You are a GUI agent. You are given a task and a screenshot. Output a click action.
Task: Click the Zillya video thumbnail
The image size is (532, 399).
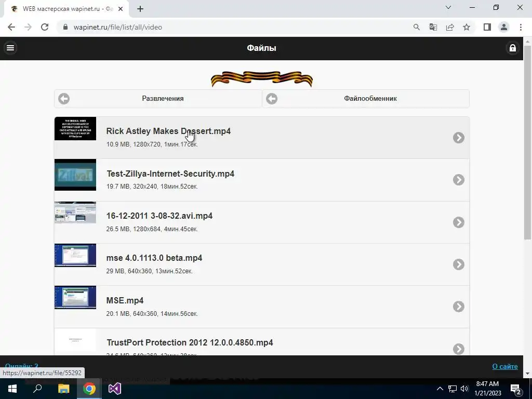tap(75, 175)
